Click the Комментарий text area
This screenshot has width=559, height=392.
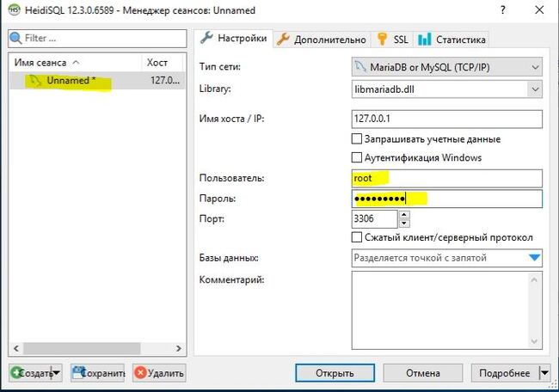click(x=440, y=310)
